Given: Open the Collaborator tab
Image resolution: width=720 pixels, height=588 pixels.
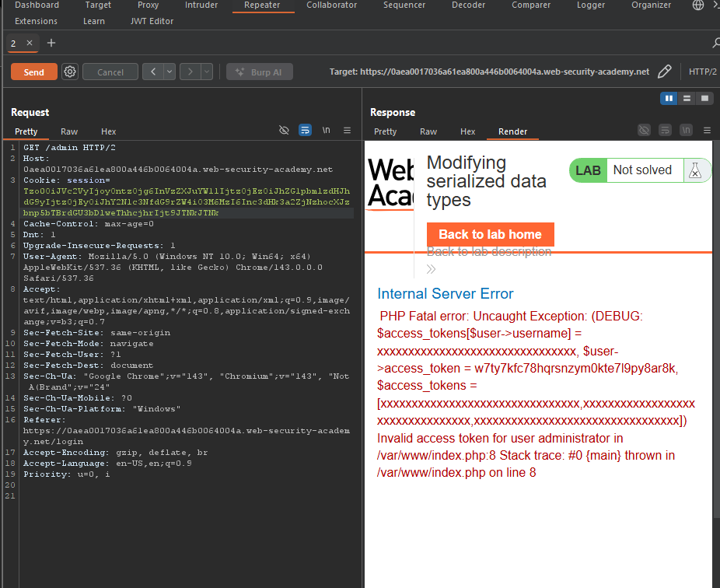Looking at the screenshot, I should [x=331, y=5].
